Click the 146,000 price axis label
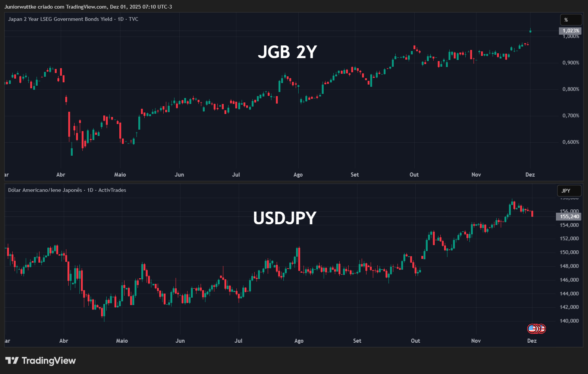 coord(569,280)
